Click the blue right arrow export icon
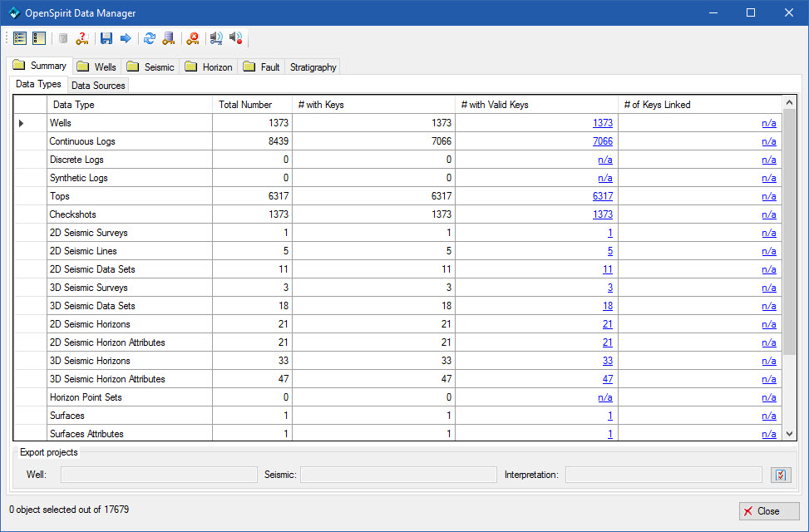The image size is (809, 532). pyautogui.click(x=126, y=38)
